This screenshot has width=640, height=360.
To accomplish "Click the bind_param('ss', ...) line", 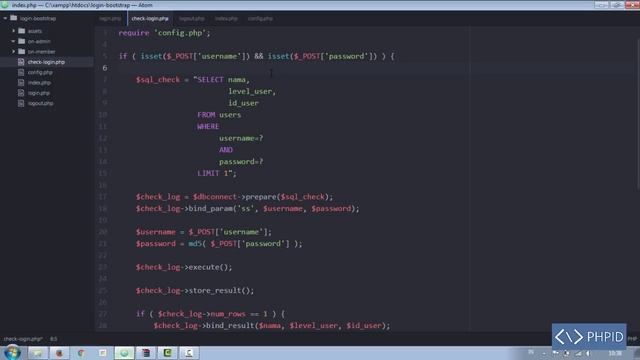I will [247, 209].
